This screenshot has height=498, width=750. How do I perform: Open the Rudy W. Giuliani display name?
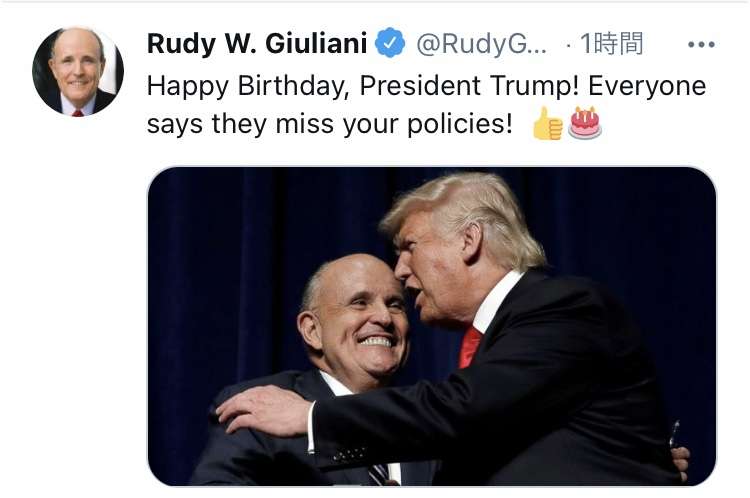pyautogui.click(x=256, y=44)
